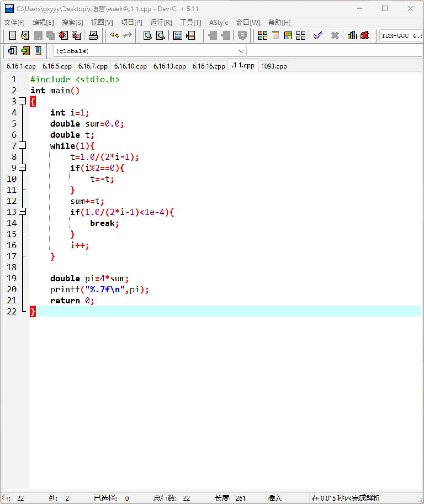The width and height of the screenshot is (424, 504).
Task: Click the gray X stop-execution icon
Action: [x=335, y=35]
